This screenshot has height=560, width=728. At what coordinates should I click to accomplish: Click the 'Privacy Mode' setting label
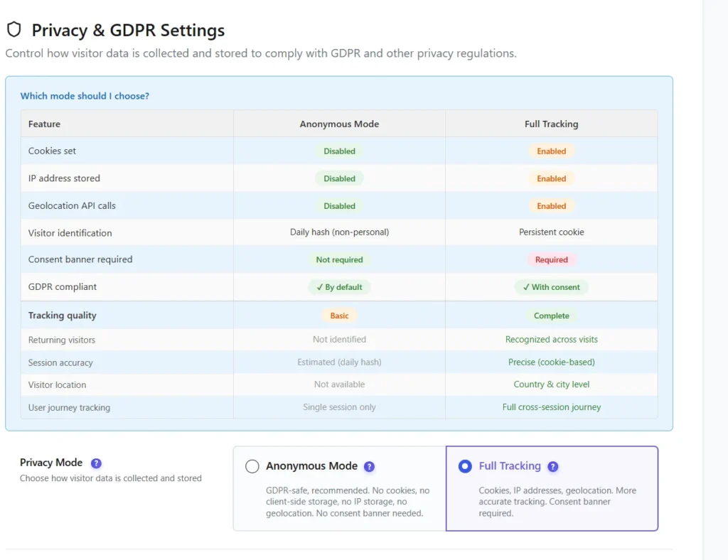[x=51, y=463]
